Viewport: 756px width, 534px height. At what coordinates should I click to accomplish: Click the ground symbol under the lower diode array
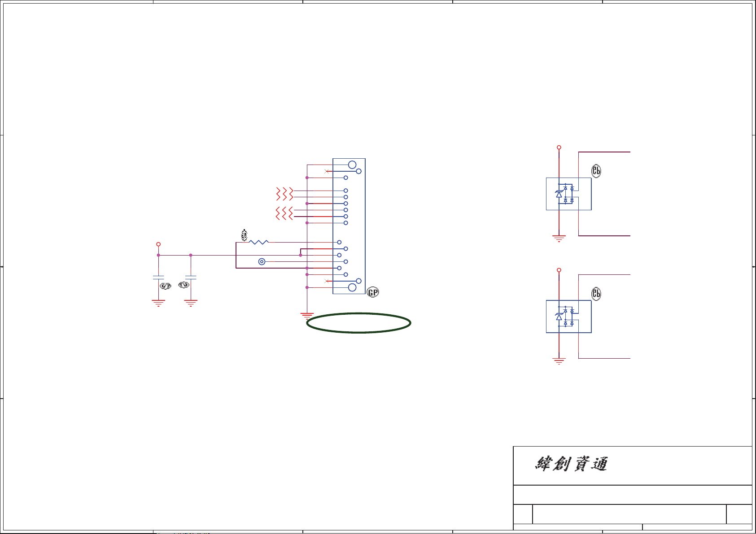559,361
